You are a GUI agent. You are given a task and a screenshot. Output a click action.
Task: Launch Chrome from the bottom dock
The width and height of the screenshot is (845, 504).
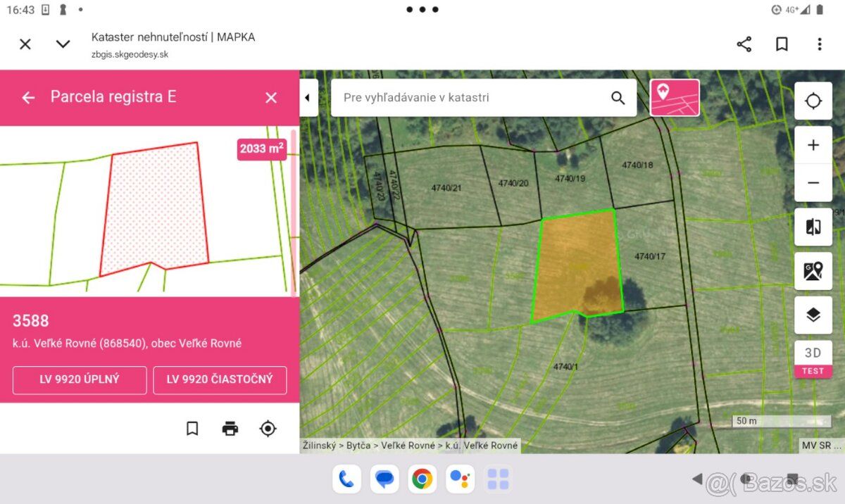click(x=422, y=479)
